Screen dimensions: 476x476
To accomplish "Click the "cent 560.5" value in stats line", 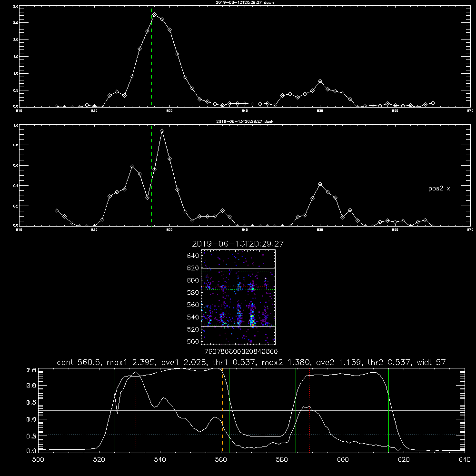I will [x=79, y=362].
